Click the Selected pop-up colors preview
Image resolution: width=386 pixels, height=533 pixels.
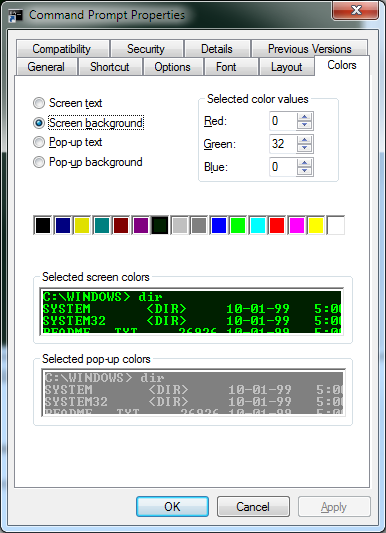(194, 393)
